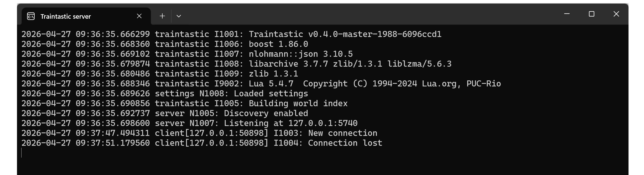Click the Connection lost log entry
This screenshot has width=644, height=175.
coord(202,143)
